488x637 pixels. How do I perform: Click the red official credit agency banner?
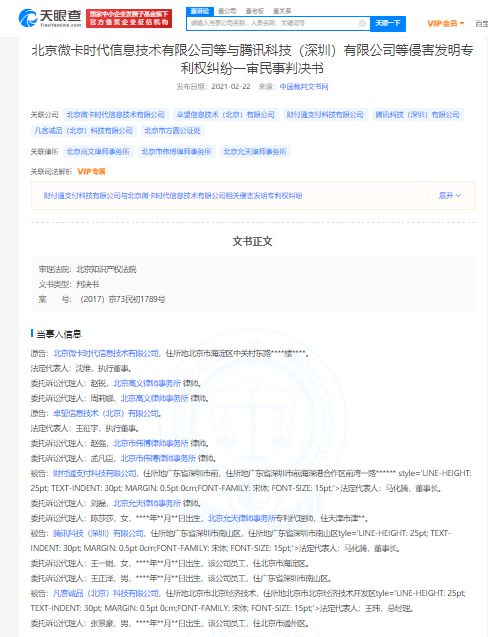(129, 18)
